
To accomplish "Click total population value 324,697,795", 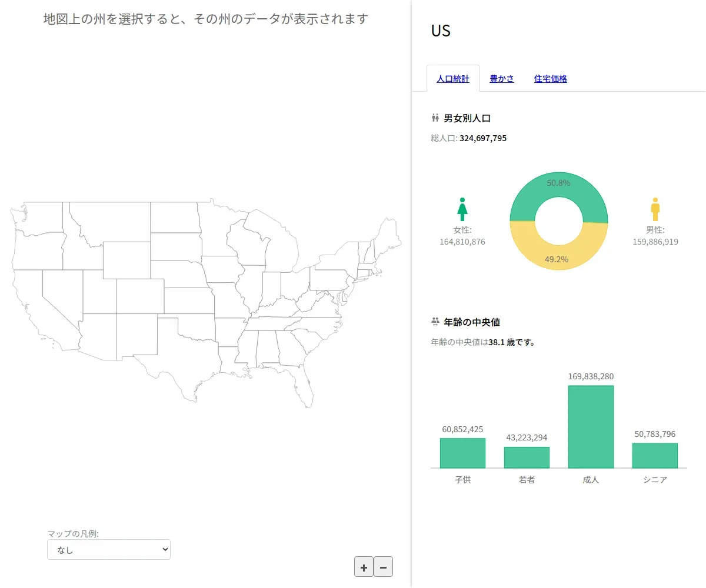I will tap(483, 138).
